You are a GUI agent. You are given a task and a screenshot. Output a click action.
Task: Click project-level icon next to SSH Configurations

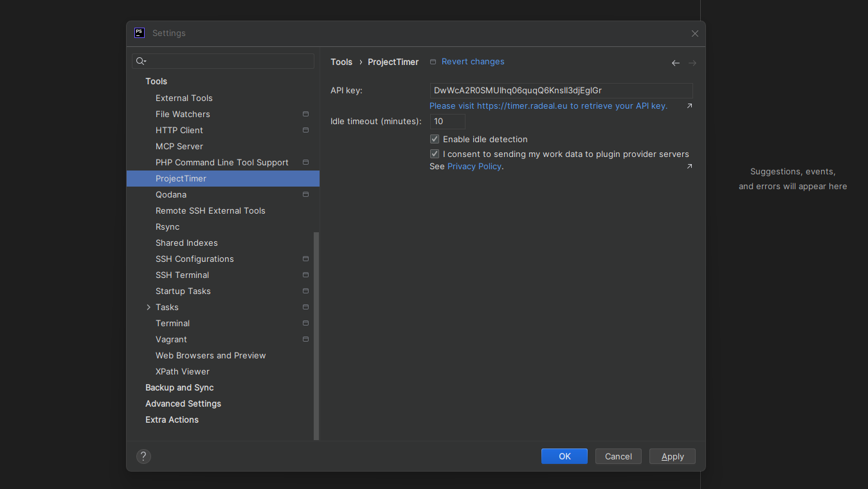[x=305, y=259]
